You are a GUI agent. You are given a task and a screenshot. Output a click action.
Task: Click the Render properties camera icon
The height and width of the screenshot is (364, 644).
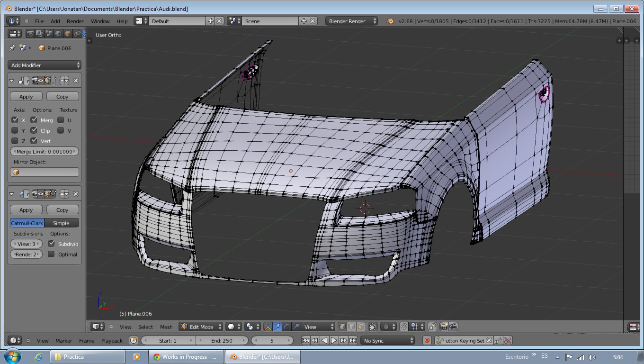coord(30,34)
